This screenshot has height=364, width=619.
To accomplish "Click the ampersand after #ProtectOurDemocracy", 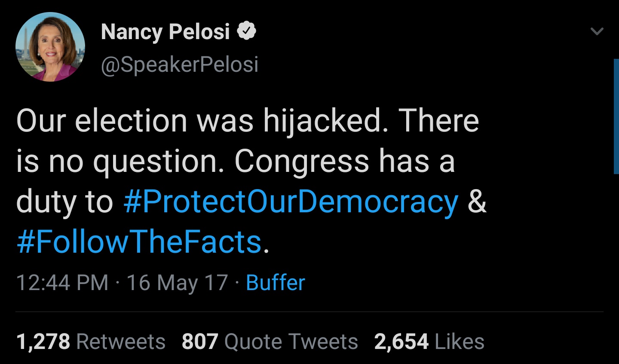I will click(477, 201).
